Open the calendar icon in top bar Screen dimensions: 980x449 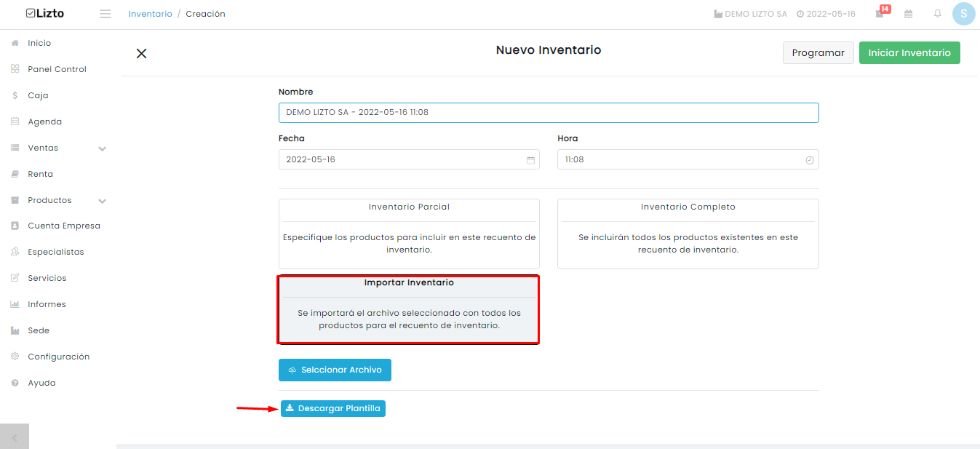pos(909,14)
